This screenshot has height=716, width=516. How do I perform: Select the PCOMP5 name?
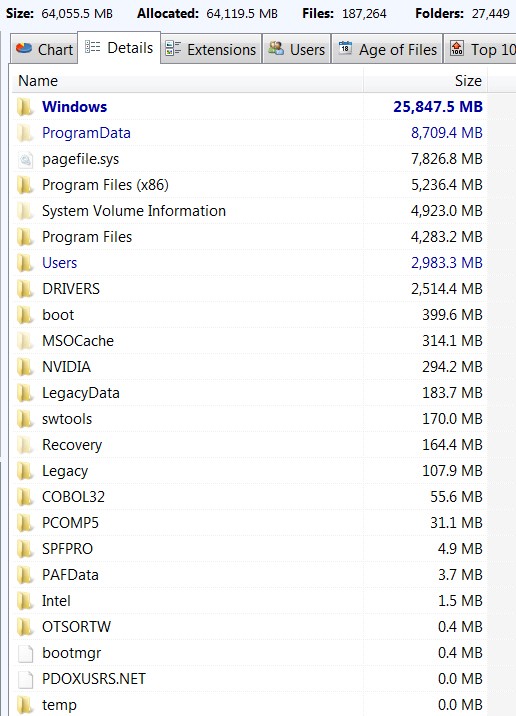click(70, 523)
